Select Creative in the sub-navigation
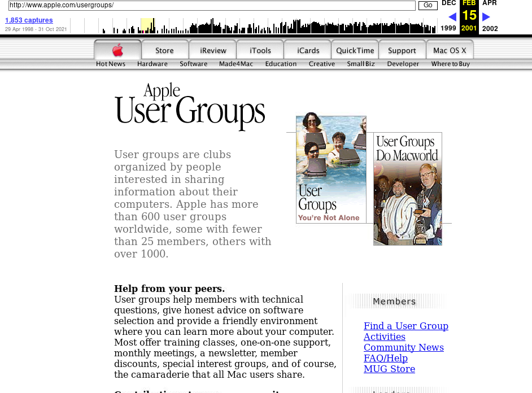Image resolution: width=532 pixels, height=393 pixels. tap(322, 64)
